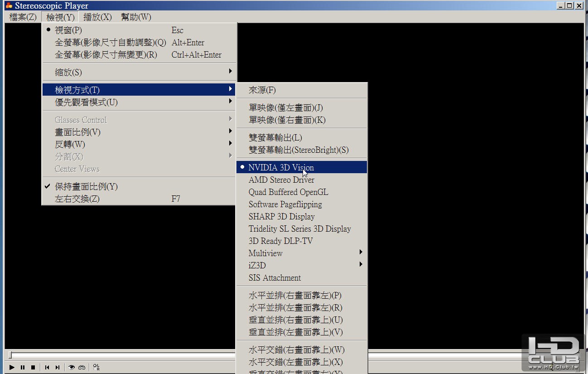
Task: Maximize the Stereoscopic Player window
Action: tap(569, 6)
